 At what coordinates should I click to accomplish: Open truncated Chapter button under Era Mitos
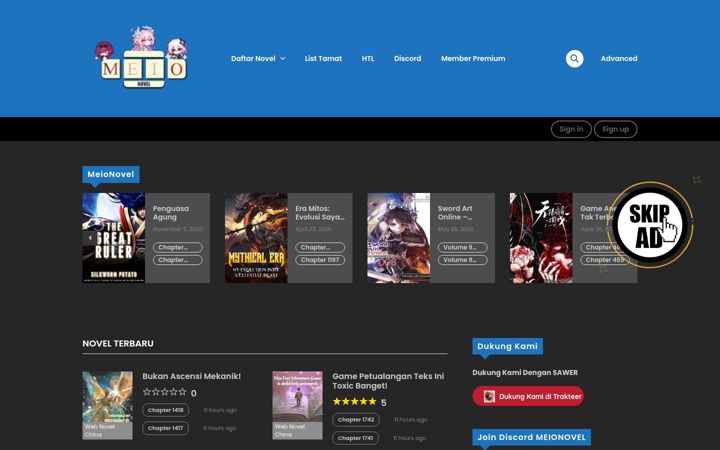320,248
